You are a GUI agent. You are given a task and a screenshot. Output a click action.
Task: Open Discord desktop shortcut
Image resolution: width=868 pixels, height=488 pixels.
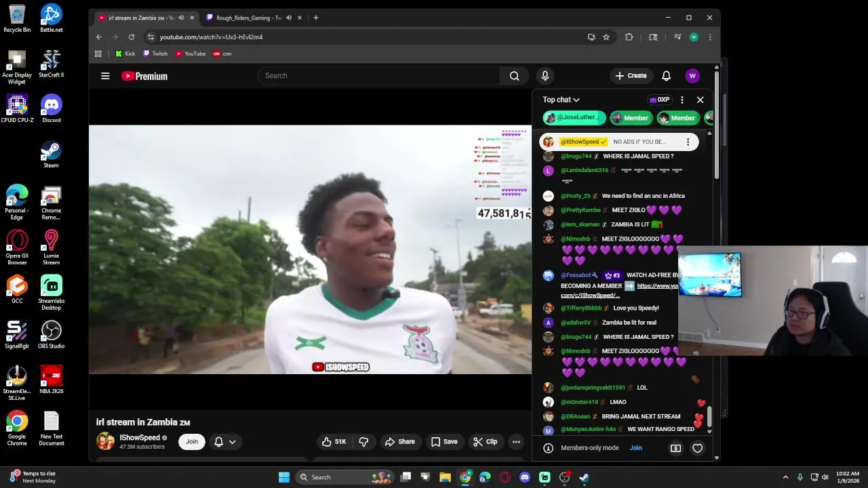[51, 108]
